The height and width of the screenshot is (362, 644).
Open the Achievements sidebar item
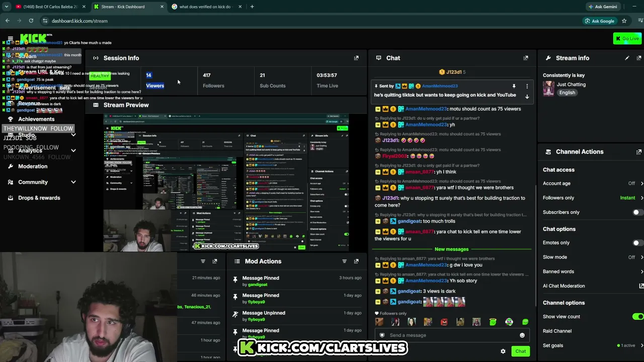[x=36, y=119]
